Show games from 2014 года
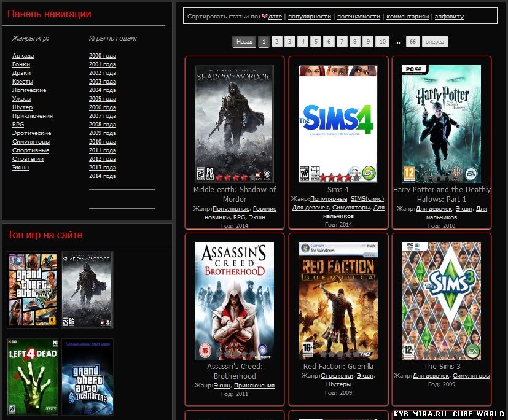The height and width of the screenshot is (420, 508). click(103, 176)
